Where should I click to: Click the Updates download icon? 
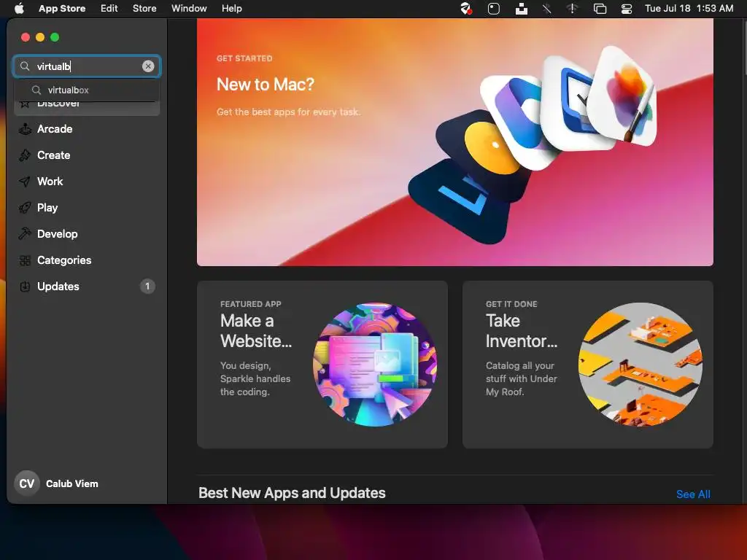(25, 286)
